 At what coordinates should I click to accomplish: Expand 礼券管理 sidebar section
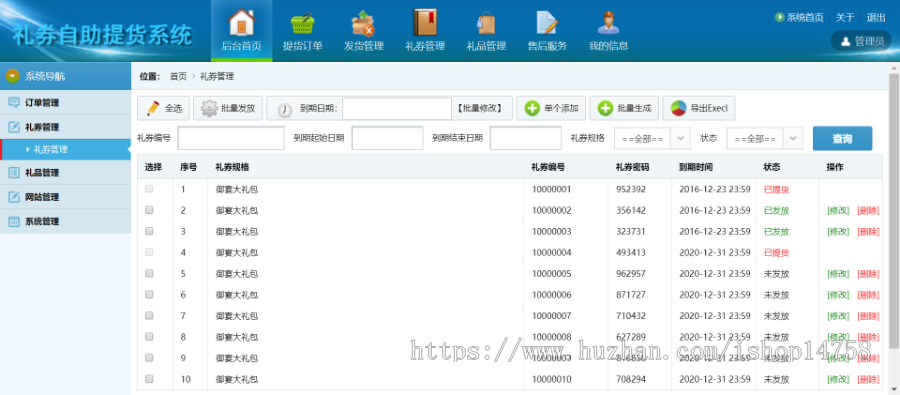[65, 127]
